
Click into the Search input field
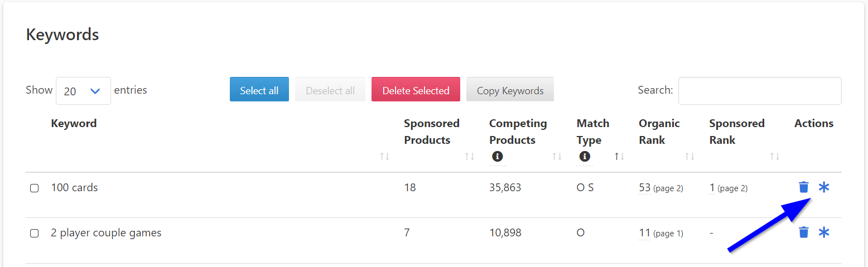pos(759,91)
